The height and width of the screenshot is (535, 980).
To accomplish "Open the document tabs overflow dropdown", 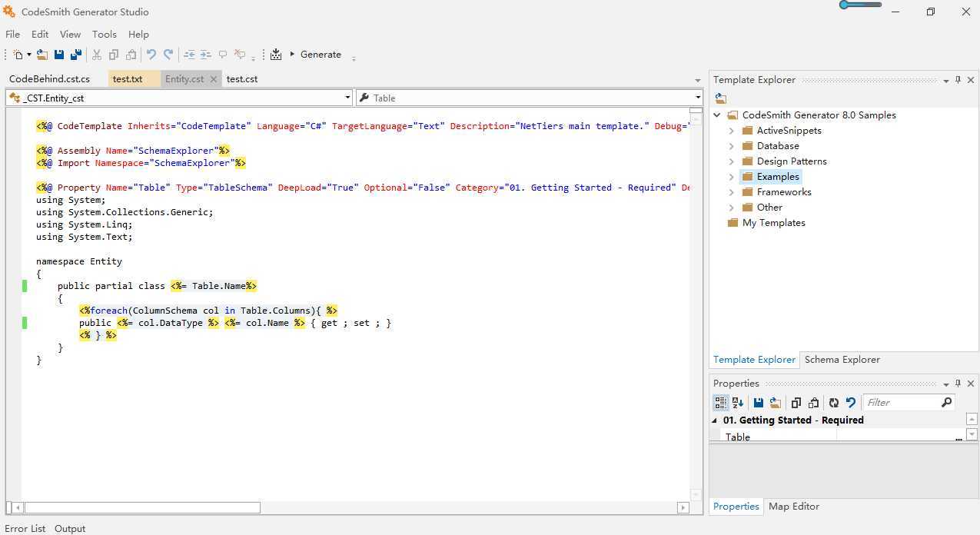I will [x=697, y=80].
